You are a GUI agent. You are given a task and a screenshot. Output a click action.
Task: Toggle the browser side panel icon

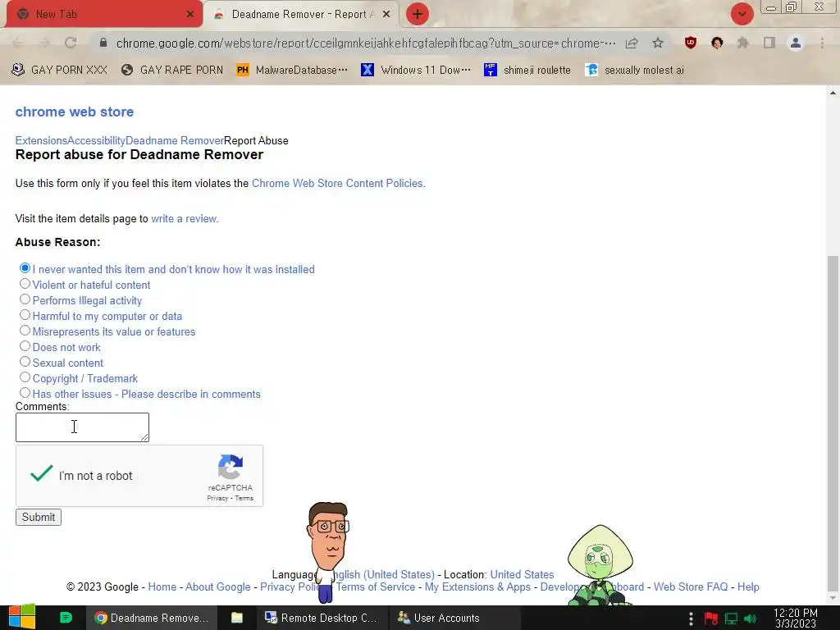coord(769,43)
